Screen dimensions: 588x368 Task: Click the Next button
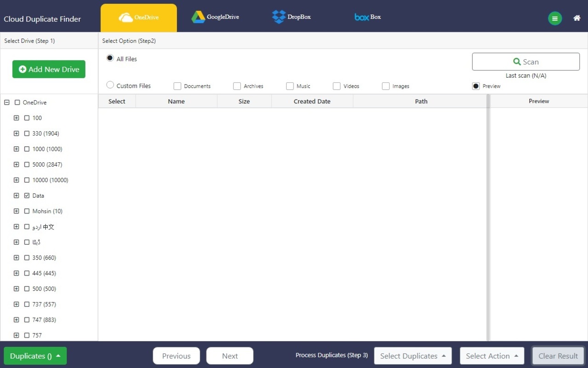click(x=230, y=356)
